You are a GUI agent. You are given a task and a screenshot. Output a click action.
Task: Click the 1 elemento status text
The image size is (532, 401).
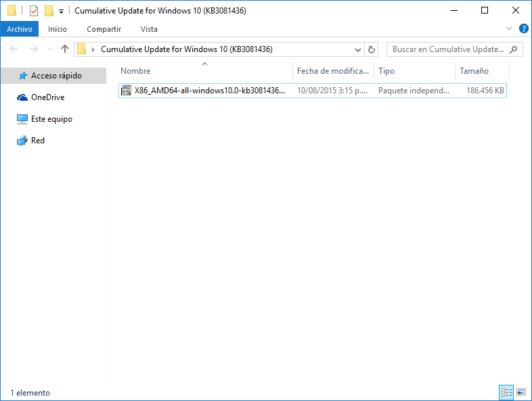tap(30, 393)
